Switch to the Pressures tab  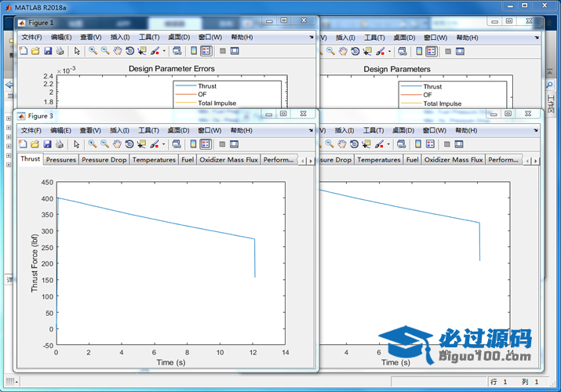click(x=60, y=160)
